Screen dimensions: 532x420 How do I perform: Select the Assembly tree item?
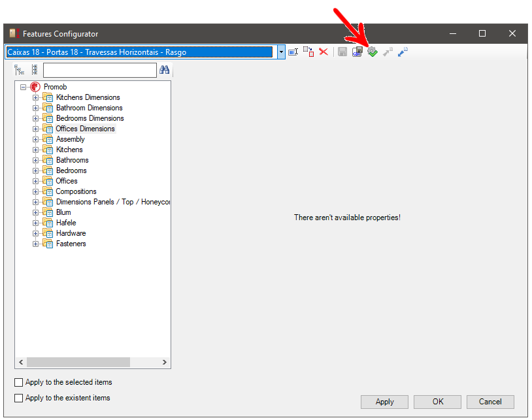(70, 139)
